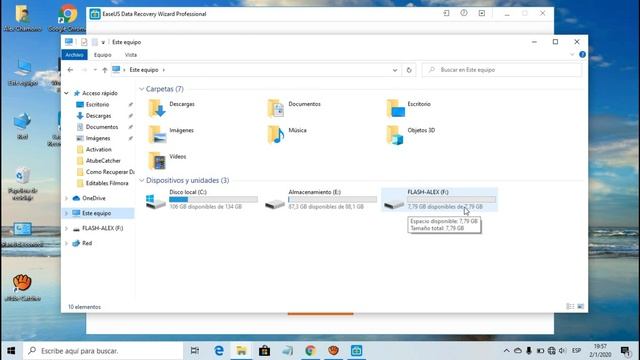The height and width of the screenshot is (360, 640).
Task: Open recent locations dropdown arrow
Action: (x=95, y=70)
